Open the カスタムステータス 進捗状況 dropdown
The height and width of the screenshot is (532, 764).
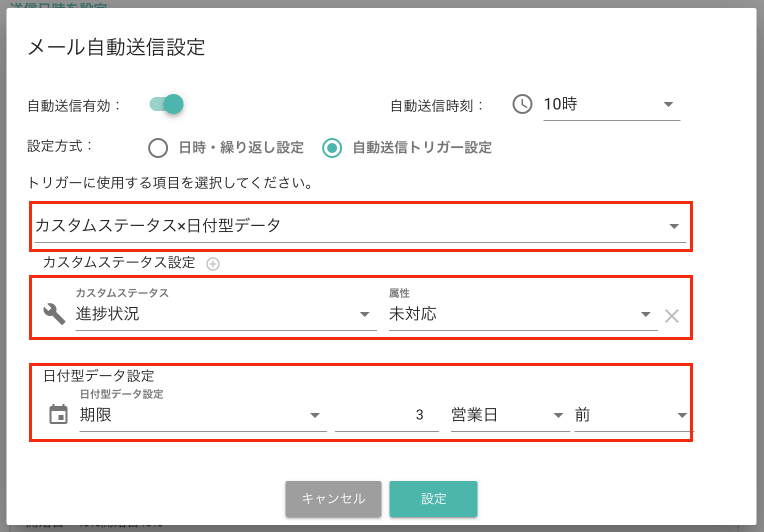click(x=226, y=314)
